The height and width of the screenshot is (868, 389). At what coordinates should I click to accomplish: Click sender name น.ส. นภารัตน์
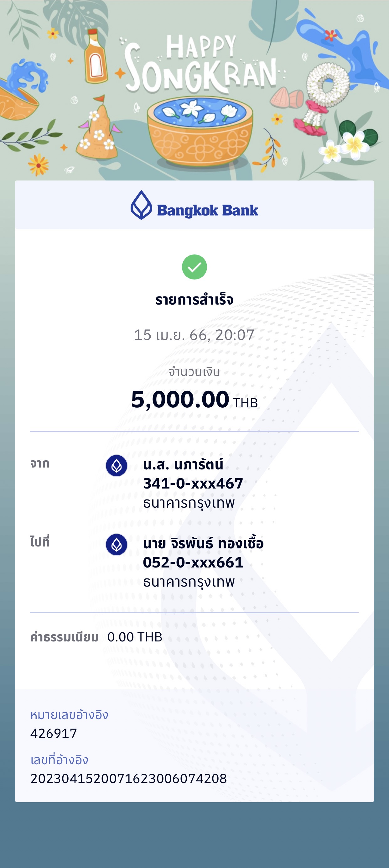coord(183,465)
